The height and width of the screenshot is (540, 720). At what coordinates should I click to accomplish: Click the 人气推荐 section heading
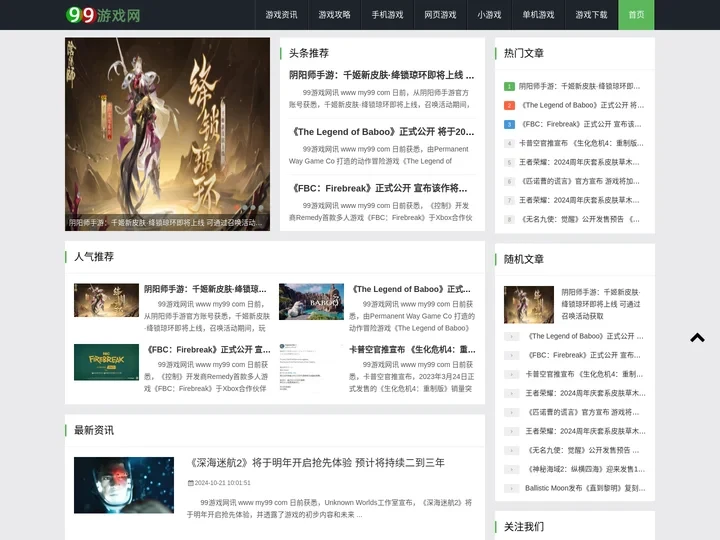(94, 257)
